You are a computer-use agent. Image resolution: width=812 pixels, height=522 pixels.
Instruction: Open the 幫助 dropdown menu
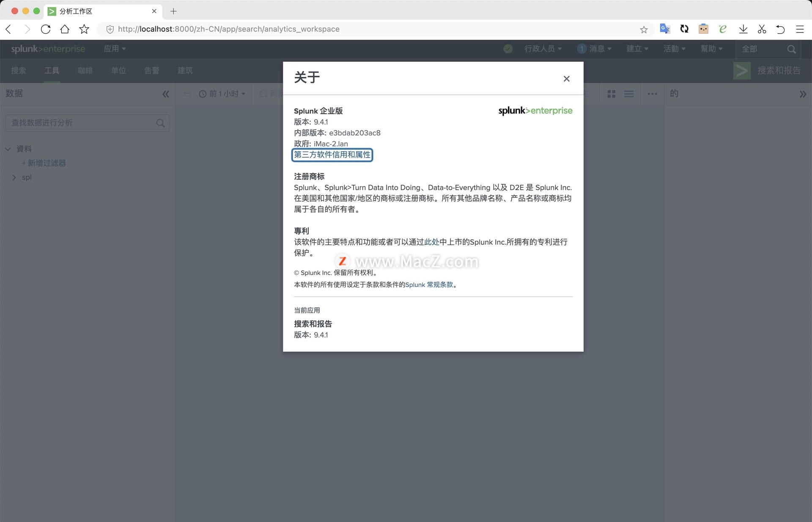coord(711,49)
